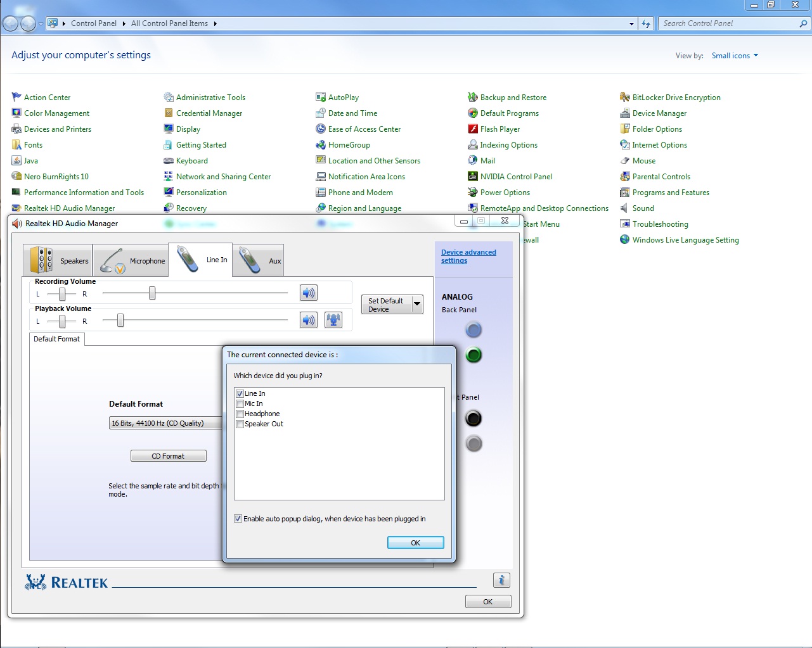This screenshot has width=812, height=648.
Task: Open the Realtek information icon button
Action: point(501,580)
